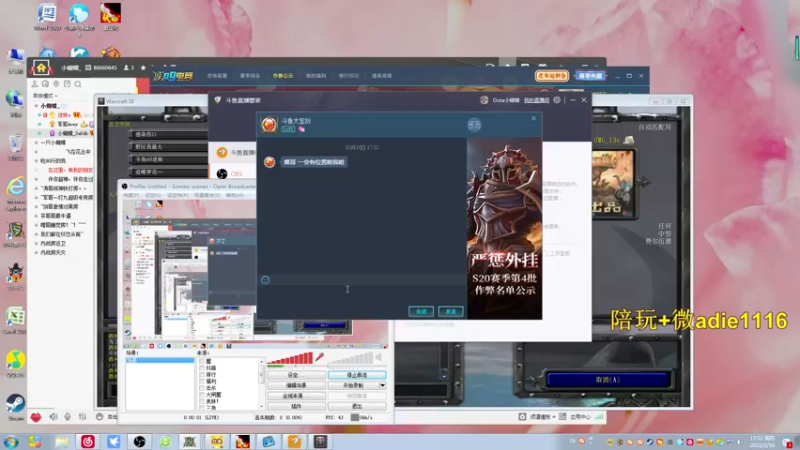Screen dimensions: 800x450
Task: Switch to the 作弊公示 tab
Action: pos(283,76)
